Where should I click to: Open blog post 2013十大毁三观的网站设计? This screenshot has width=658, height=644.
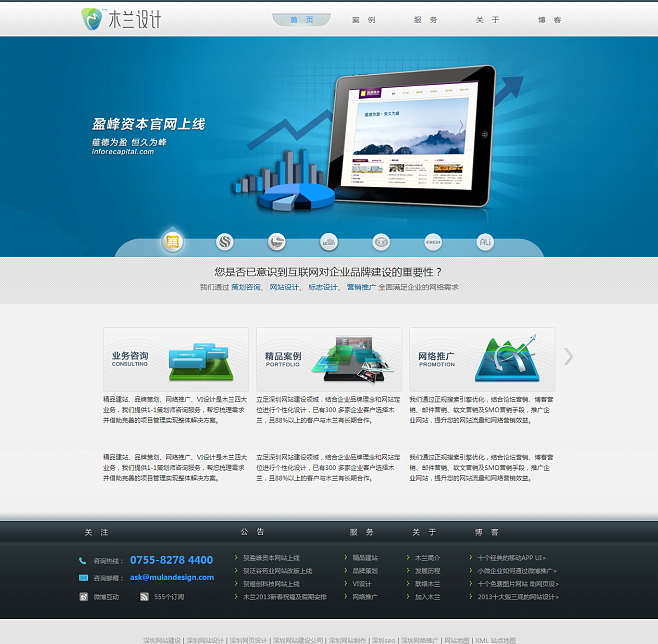(518, 597)
